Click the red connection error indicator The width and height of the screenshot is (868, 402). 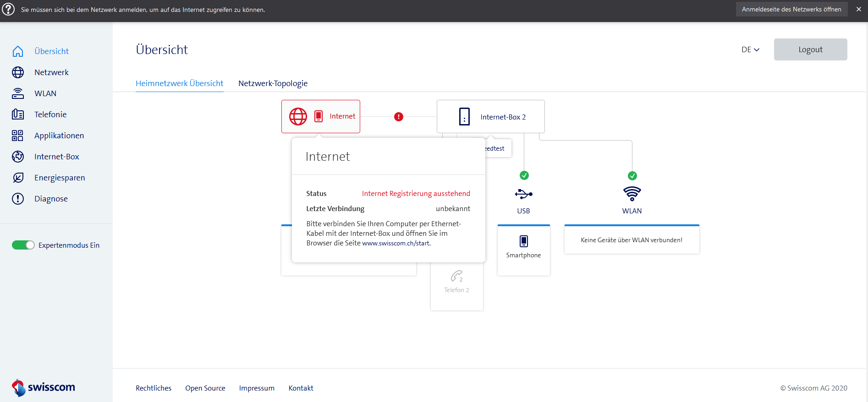(x=399, y=117)
